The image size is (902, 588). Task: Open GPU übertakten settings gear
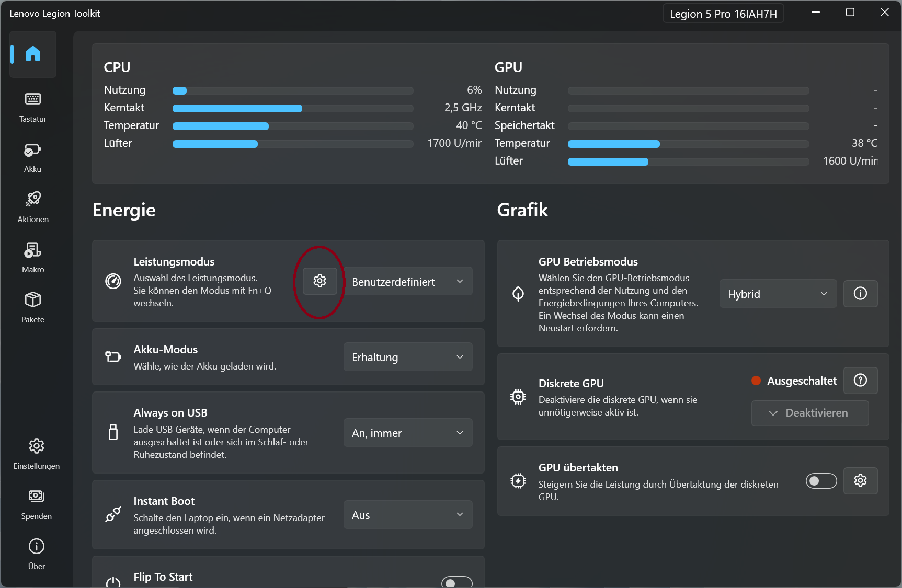click(860, 480)
